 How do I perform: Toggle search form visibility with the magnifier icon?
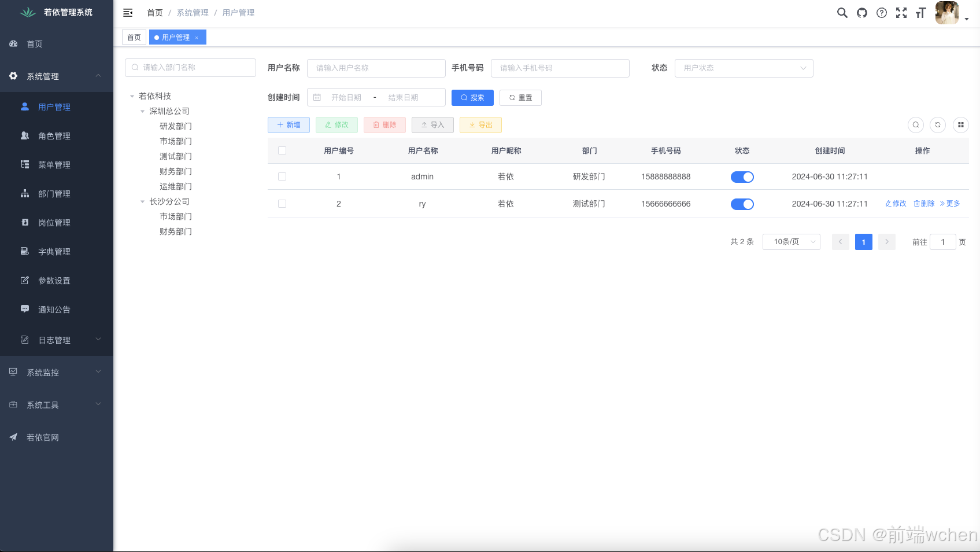click(916, 125)
